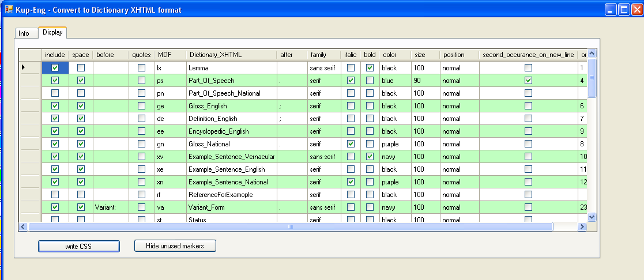Minimize the Kup-Eng window
Viewport: 644px width, 280px height.
coord(611,9)
